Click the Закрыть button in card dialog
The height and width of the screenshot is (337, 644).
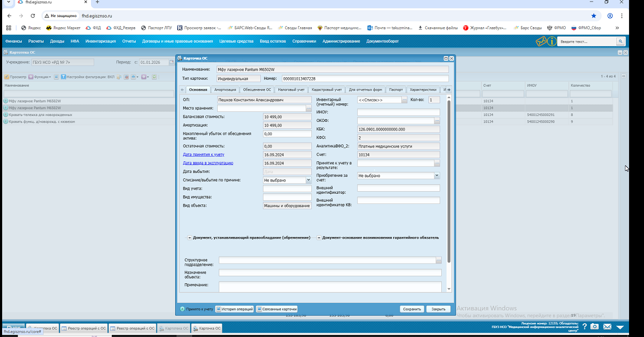439,309
